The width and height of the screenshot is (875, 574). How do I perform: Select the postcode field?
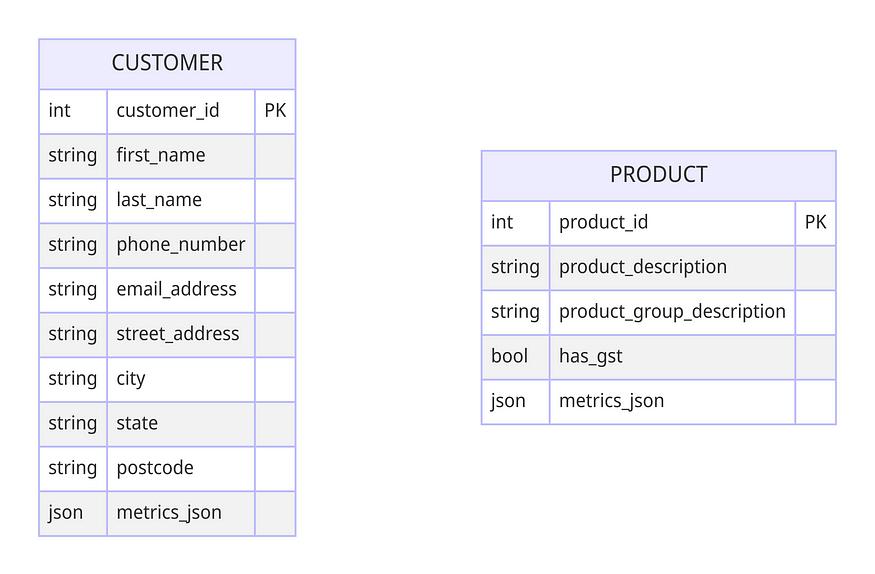pyautogui.click(x=155, y=468)
